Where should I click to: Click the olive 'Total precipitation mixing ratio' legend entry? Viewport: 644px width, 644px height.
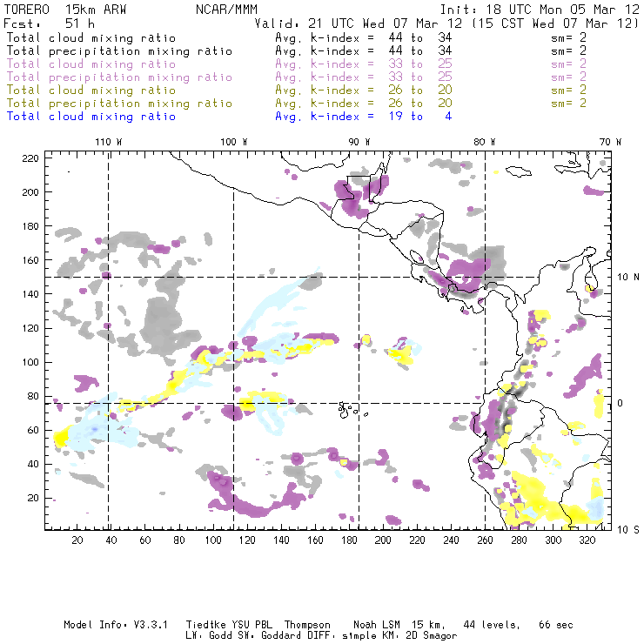(119, 104)
